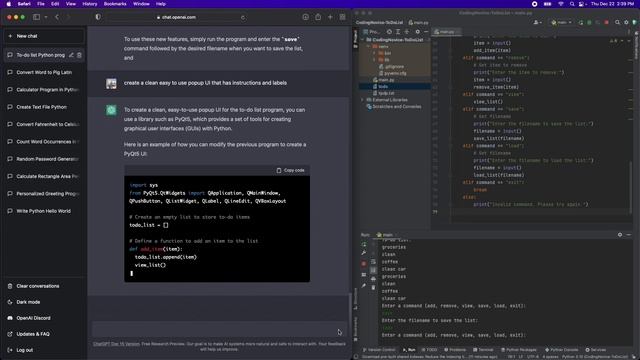Open Search Everywhere in PyCharm
This screenshot has height=360, width=640.
(x=618, y=22)
